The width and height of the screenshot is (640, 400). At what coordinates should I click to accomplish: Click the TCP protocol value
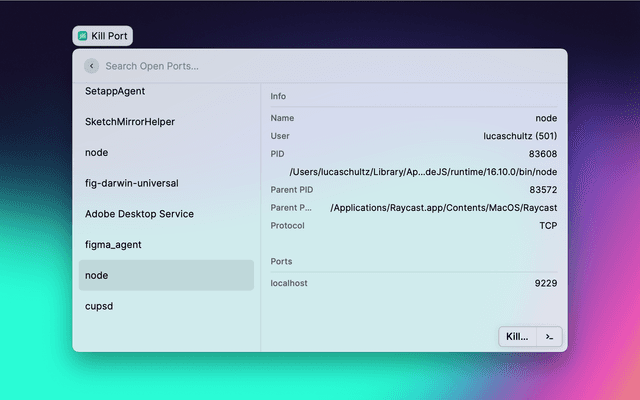[548, 226]
